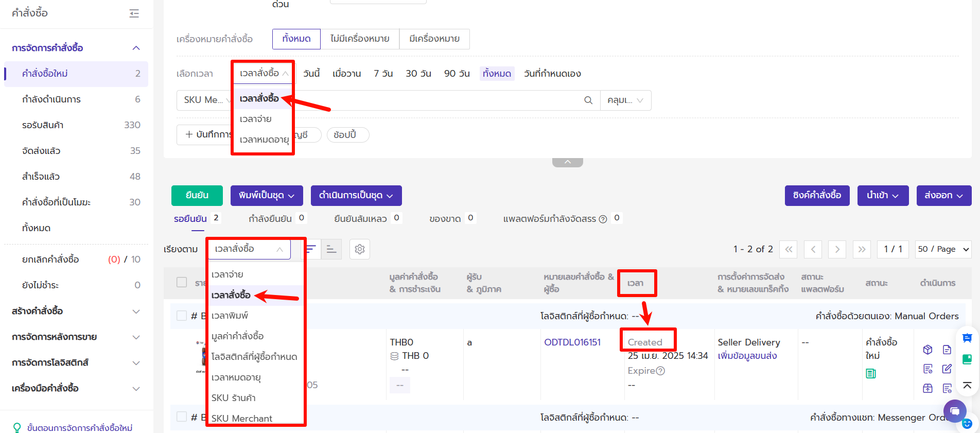Screen dimensions: 980x433
Task: Open the พิมพ์เป็นชุด batch print dropdown
Action: 267,196
